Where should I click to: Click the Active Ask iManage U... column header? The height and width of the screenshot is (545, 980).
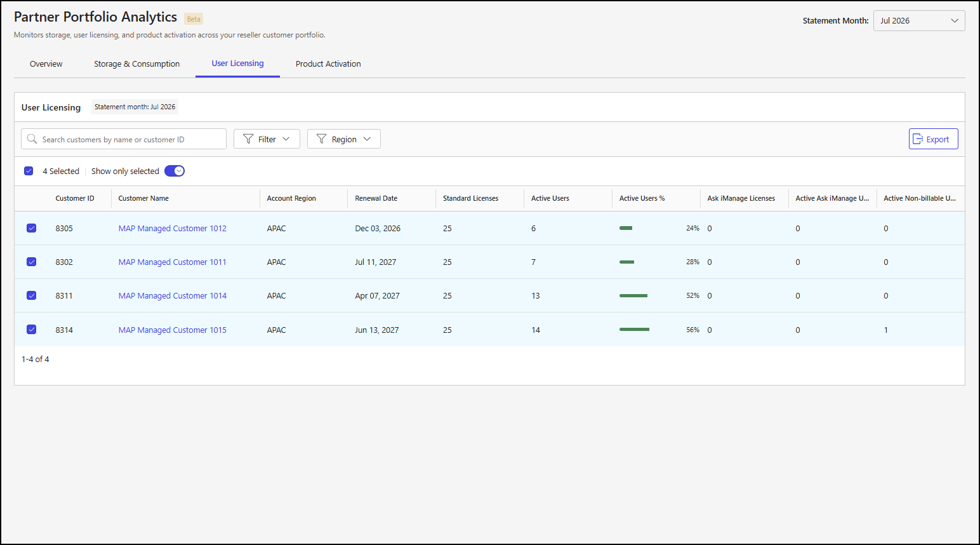click(833, 198)
